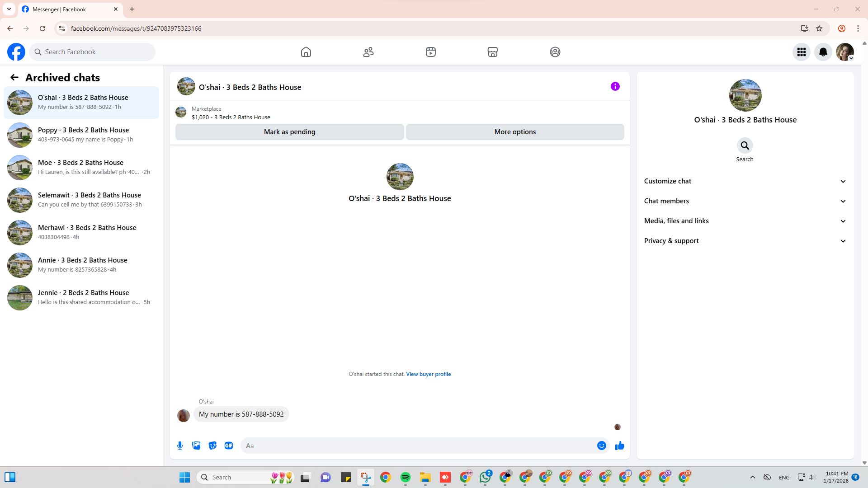The height and width of the screenshot is (488, 868).
Task: Expand Privacy & support section
Action: [x=745, y=241]
